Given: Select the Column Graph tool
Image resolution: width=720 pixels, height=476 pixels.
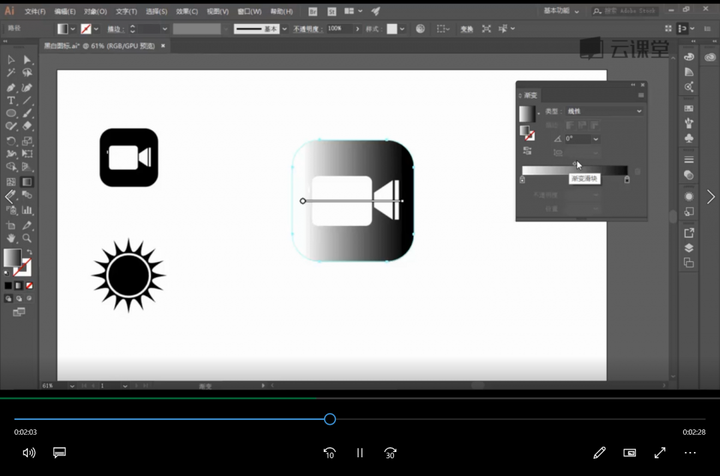Looking at the screenshot, I should [27, 210].
